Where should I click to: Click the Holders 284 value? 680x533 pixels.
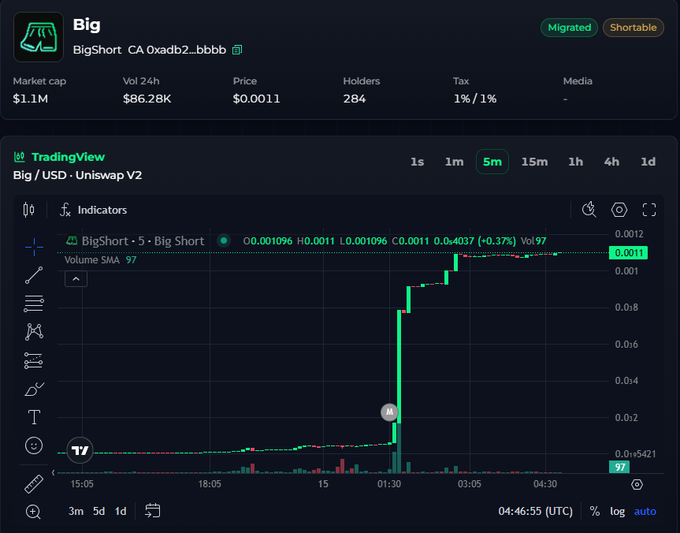click(354, 99)
